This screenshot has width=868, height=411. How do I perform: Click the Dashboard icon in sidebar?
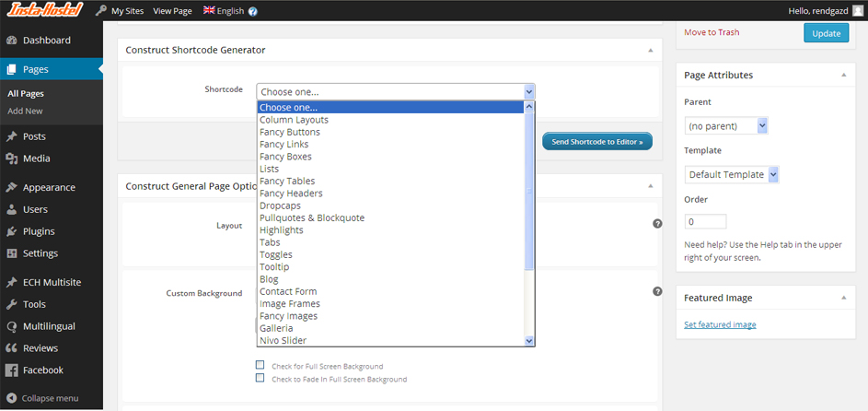(12, 41)
